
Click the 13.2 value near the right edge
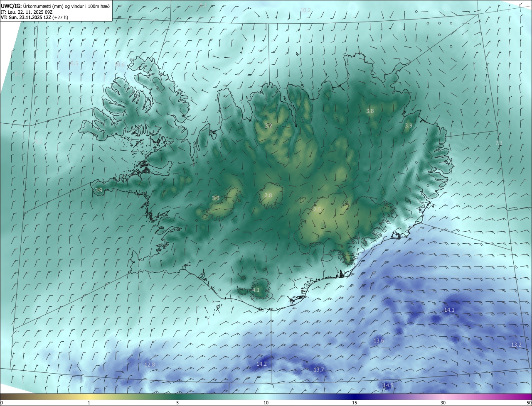516,345
